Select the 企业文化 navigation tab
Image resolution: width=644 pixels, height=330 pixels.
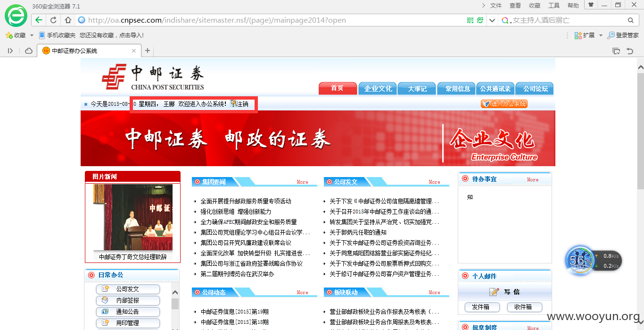click(378, 88)
